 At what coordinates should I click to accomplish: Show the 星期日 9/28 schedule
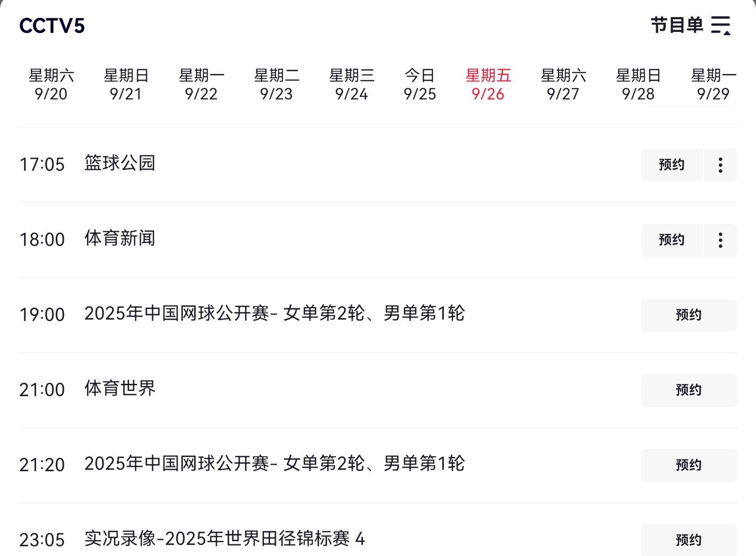click(x=638, y=84)
